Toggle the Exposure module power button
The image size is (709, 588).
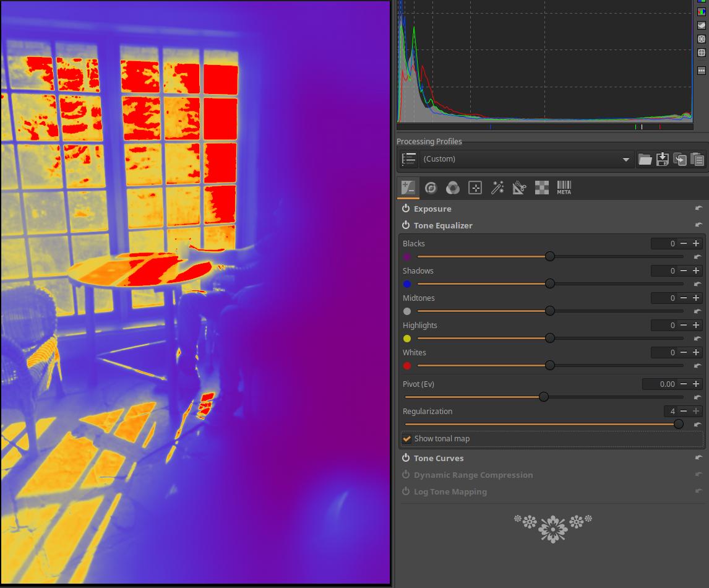pos(406,209)
